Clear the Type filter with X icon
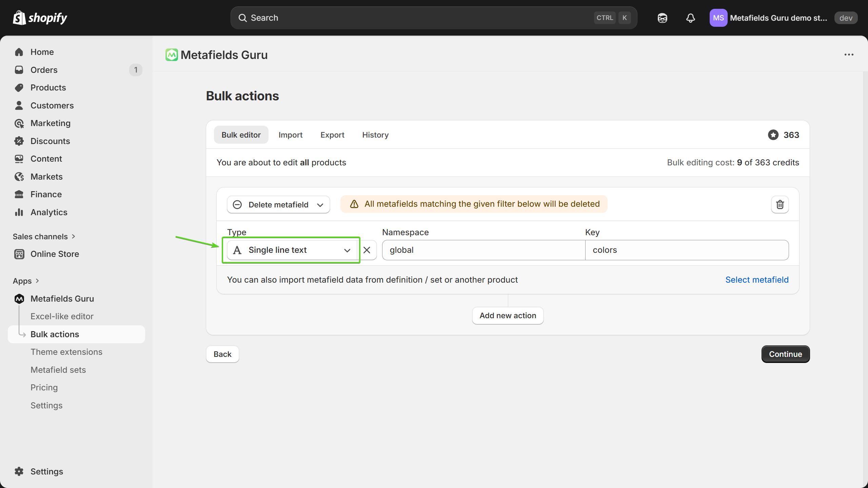The image size is (868, 488). point(367,250)
